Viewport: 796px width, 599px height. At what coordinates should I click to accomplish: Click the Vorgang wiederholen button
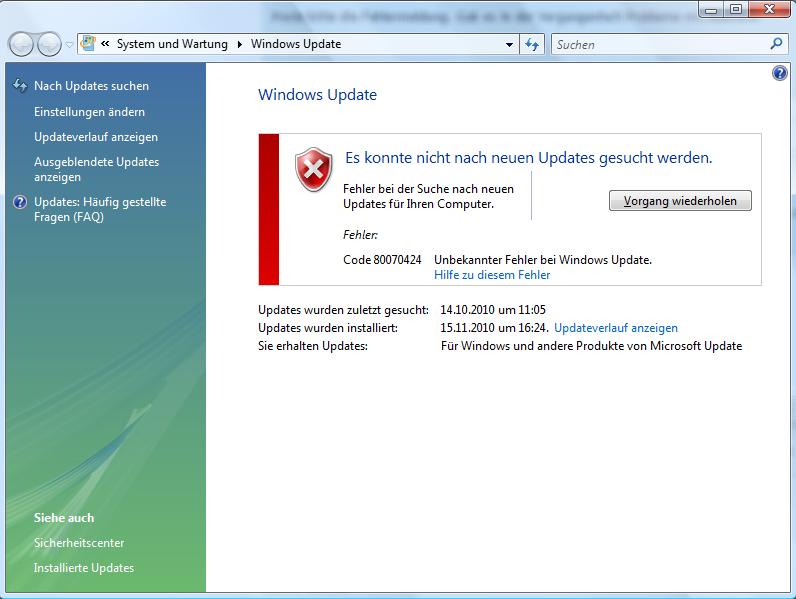[680, 201]
